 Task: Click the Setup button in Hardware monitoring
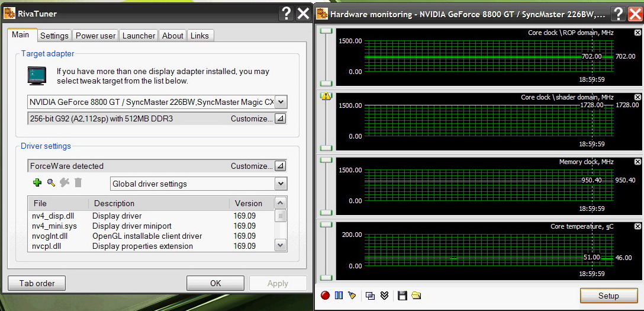(x=608, y=296)
